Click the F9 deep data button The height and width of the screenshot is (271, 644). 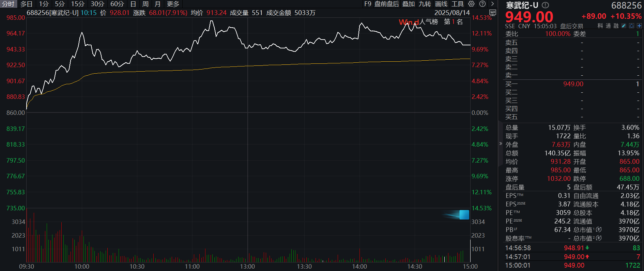(x=368, y=4)
